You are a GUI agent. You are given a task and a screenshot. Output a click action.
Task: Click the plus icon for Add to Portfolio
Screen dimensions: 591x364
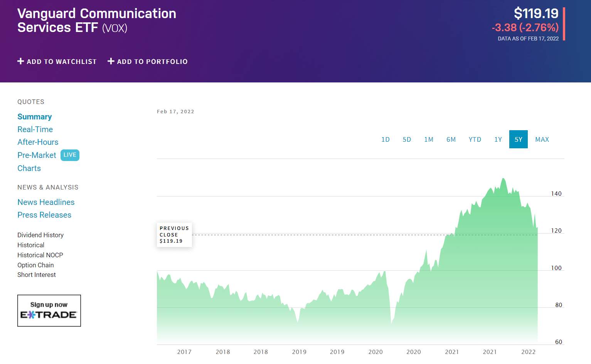coord(111,61)
